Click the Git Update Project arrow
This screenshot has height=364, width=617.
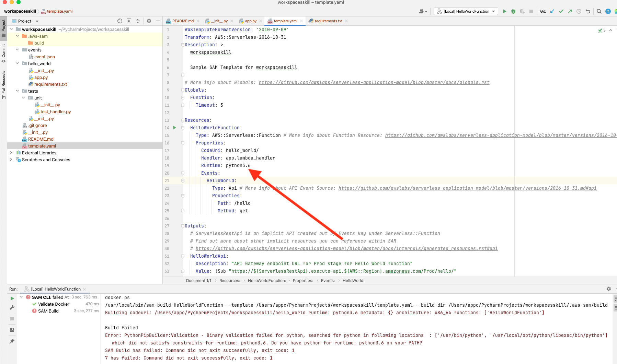point(552,11)
